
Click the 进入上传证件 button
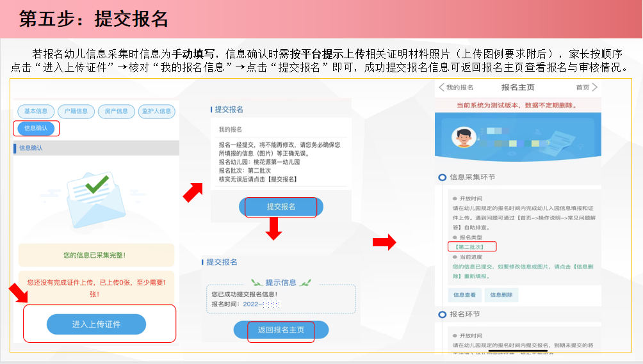[96, 324]
